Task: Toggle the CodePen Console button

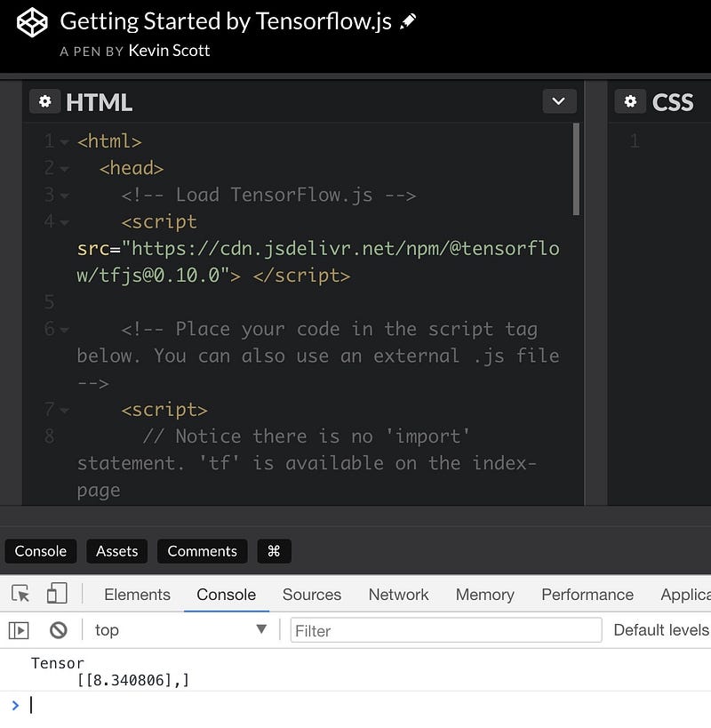Action: click(40, 551)
